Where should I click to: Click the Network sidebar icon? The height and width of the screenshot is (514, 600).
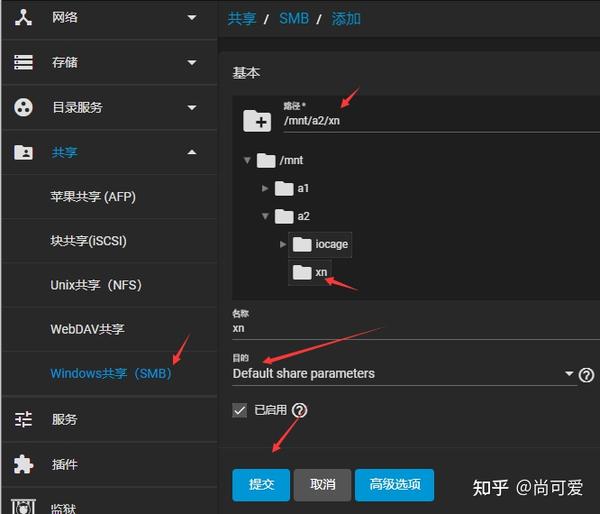click(23, 18)
